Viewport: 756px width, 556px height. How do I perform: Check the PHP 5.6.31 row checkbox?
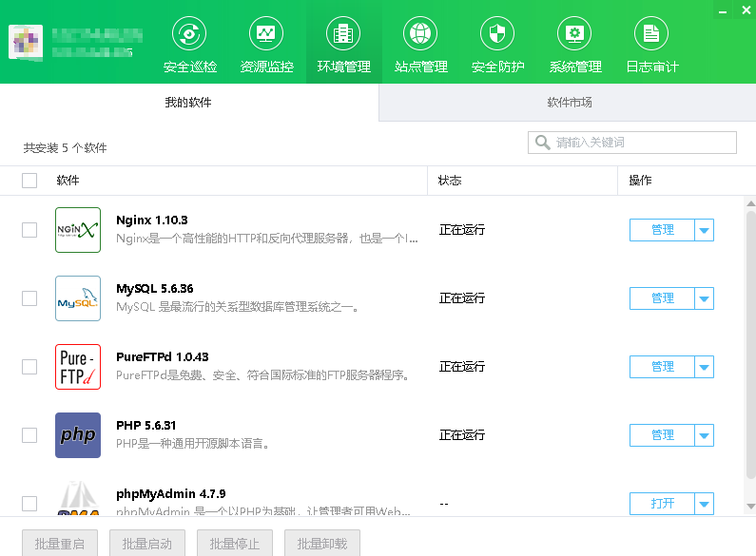pos(29,435)
